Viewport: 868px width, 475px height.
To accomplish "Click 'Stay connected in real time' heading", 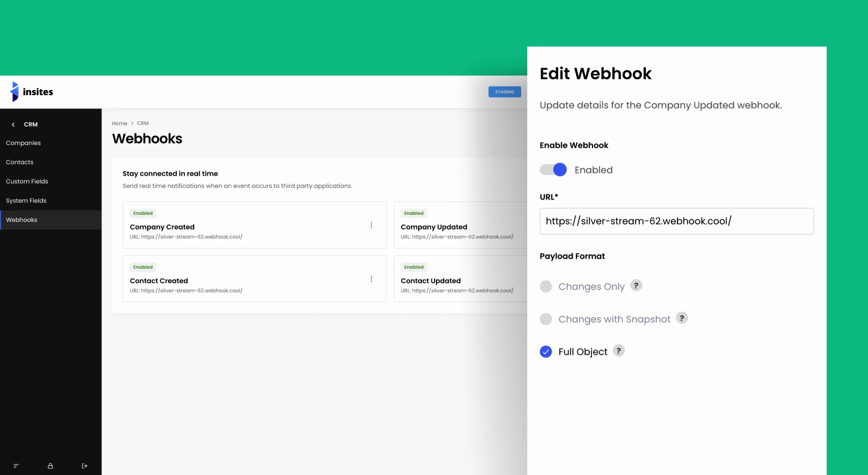I will pyautogui.click(x=170, y=174).
